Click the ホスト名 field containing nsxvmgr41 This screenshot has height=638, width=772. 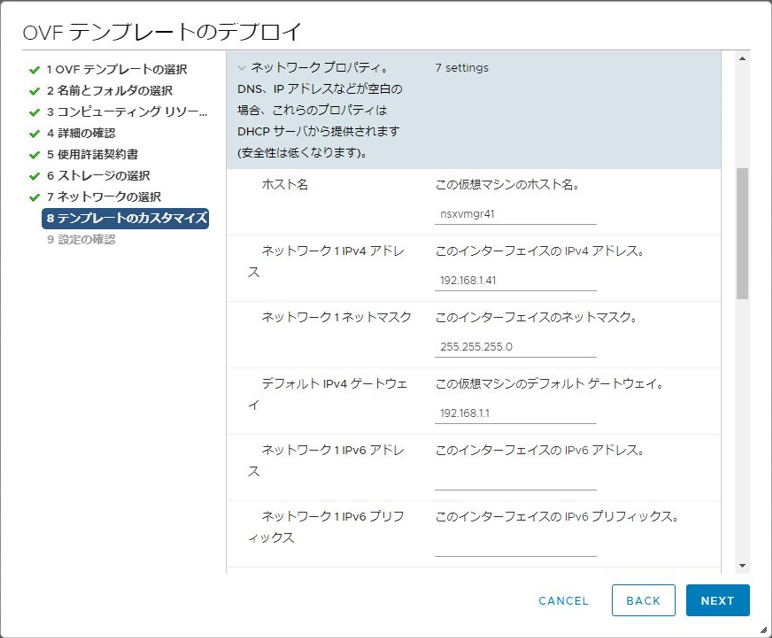[x=515, y=214]
